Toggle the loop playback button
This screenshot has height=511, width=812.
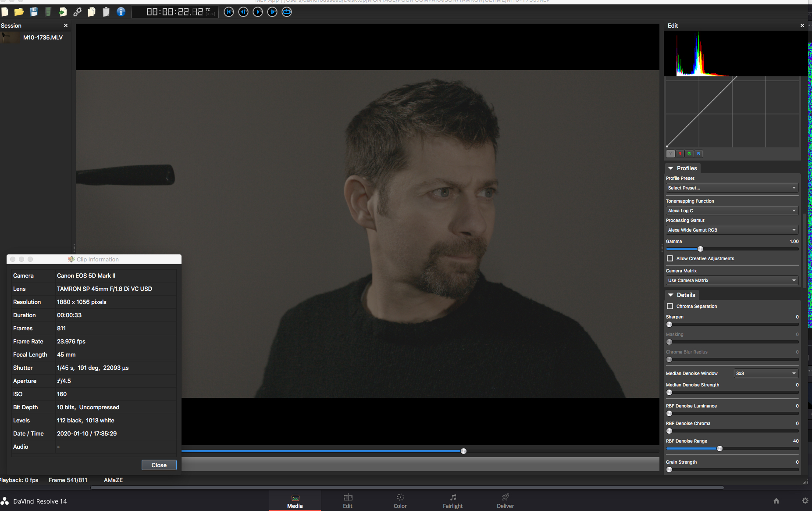tap(287, 12)
